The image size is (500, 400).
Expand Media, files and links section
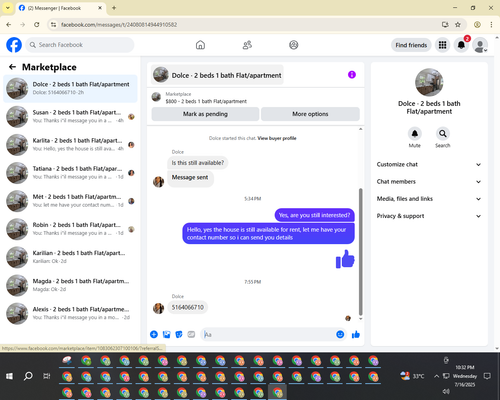click(429, 199)
